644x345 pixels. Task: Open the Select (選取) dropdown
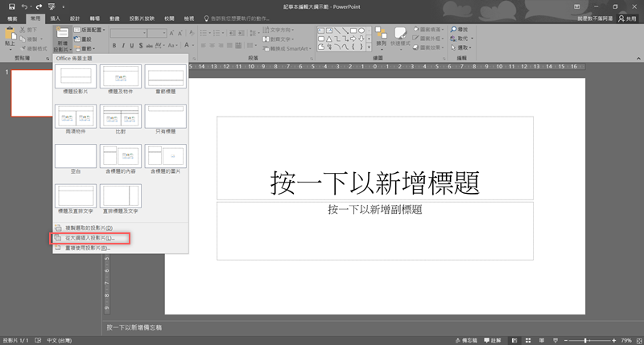pyautogui.click(x=464, y=47)
